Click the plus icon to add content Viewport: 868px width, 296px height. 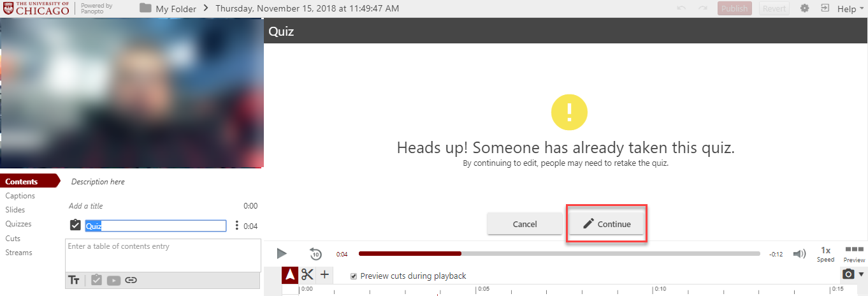pyautogui.click(x=324, y=275)
